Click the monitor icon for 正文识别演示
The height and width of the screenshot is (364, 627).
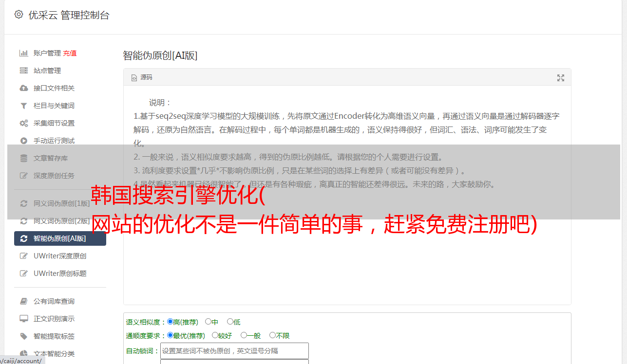coord(23,319)
